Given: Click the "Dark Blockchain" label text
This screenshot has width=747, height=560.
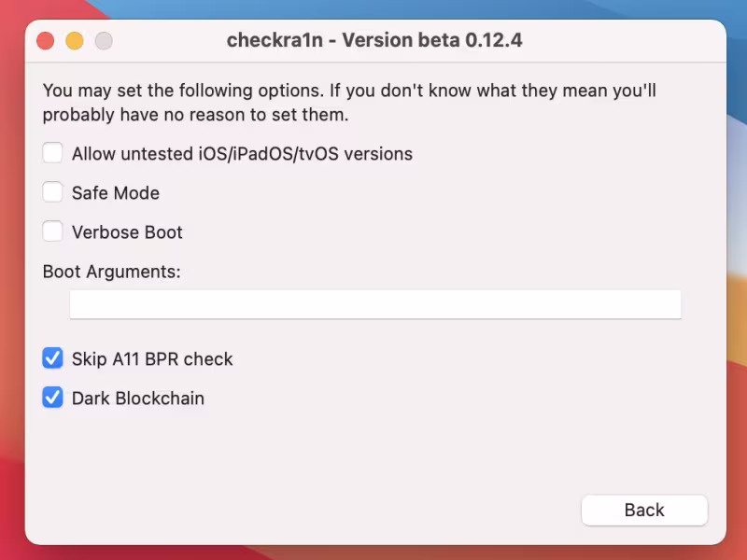Looking at the screenshot, I should pyautogui.click(x=138, y=399).
